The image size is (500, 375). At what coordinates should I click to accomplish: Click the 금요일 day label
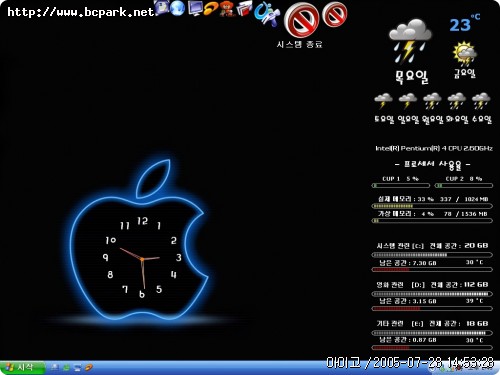(x=465, y=73)
